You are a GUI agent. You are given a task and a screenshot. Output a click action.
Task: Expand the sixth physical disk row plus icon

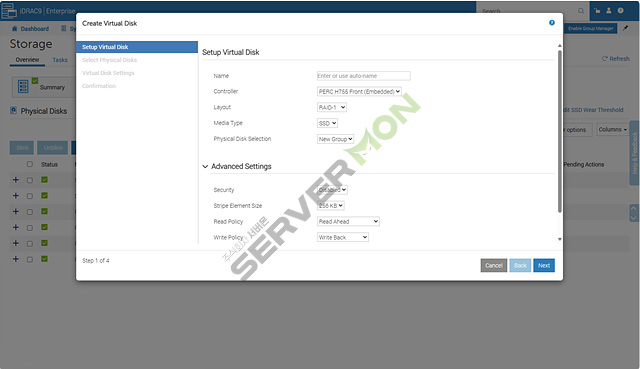(16, 259)
